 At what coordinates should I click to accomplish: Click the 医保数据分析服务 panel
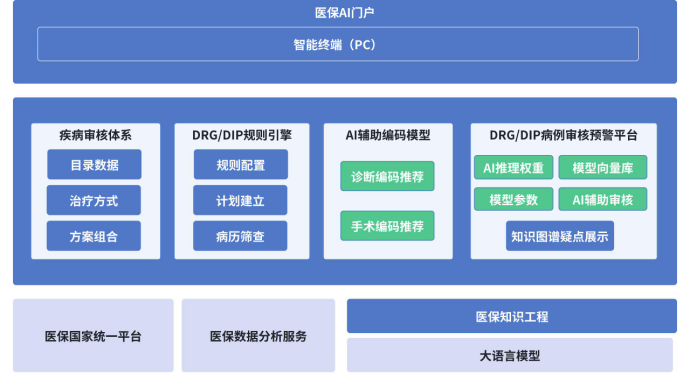(258, 335)
